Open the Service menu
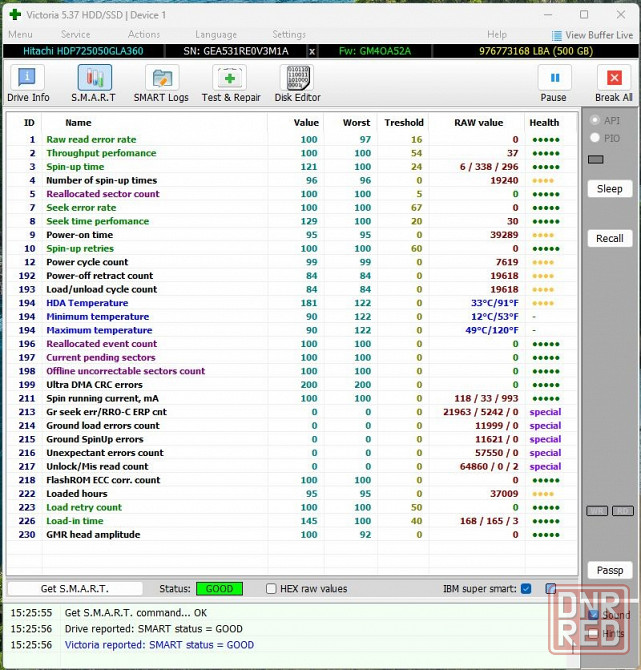This screenshot has height=670, width=641. pos(75,35)
